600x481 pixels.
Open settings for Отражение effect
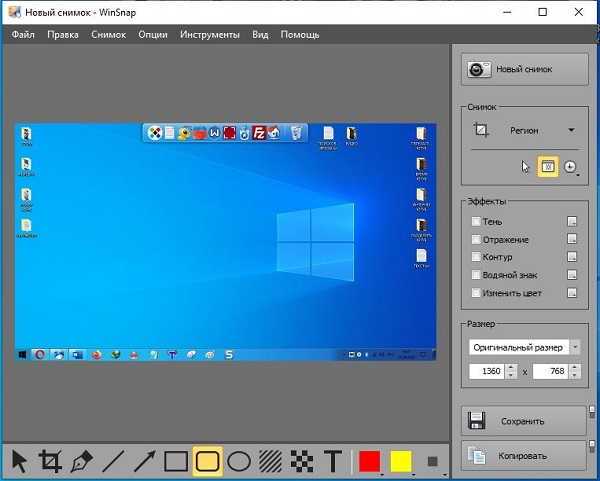(x=572, y=239)
